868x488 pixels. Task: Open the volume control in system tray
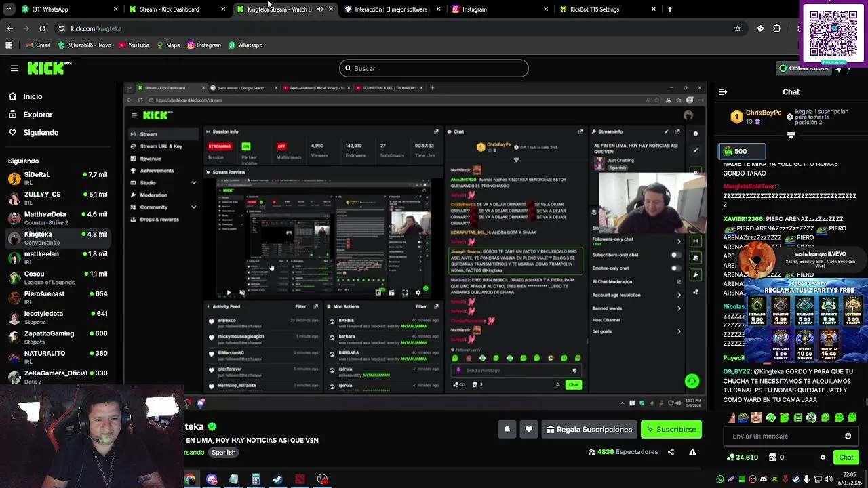coord(827,479)
